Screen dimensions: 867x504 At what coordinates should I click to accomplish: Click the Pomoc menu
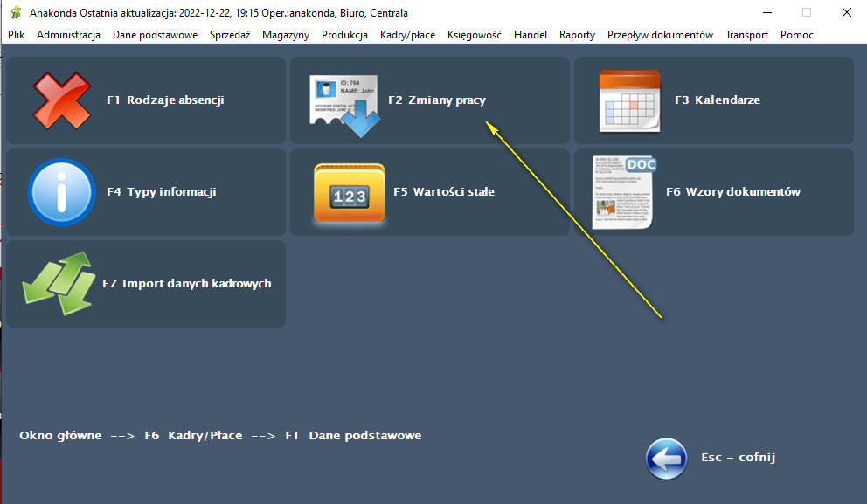(796, 35)
